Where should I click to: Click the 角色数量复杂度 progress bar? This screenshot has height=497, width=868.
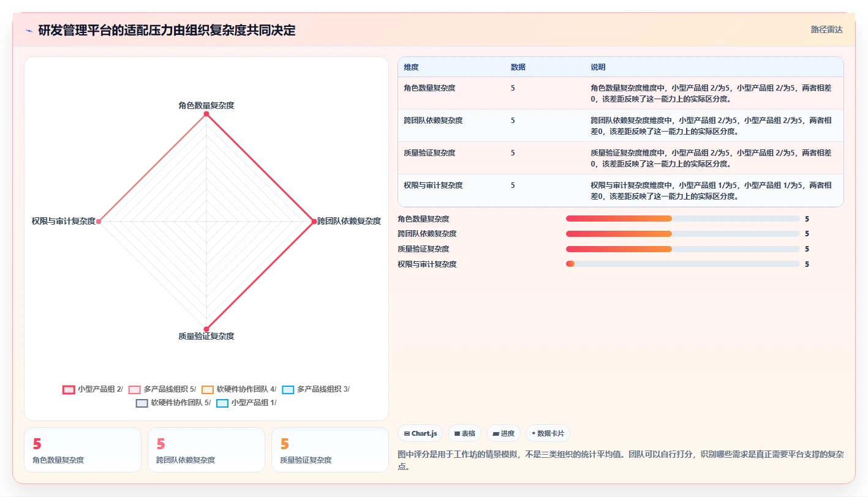682,219
